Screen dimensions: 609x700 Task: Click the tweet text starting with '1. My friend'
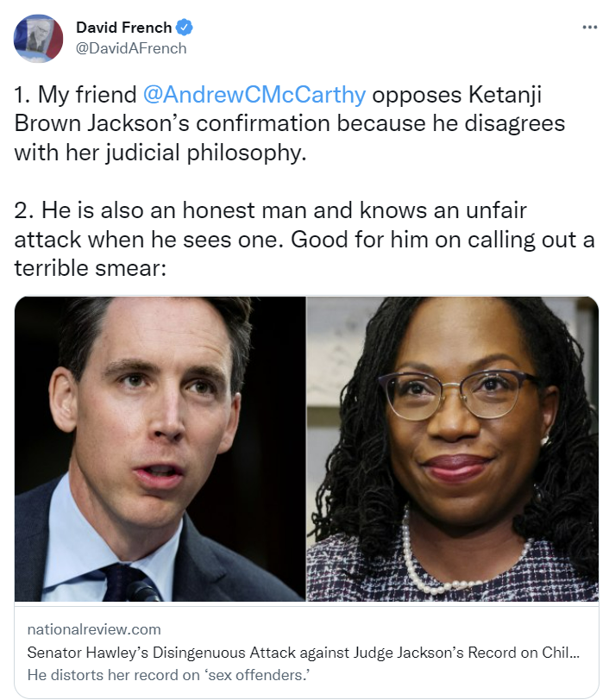click(x=290, y=123)
